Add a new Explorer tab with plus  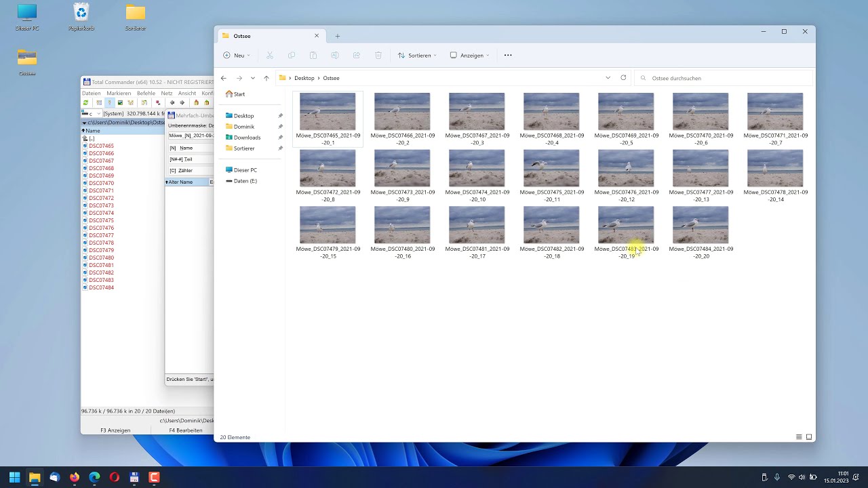[x=337, y=36]
